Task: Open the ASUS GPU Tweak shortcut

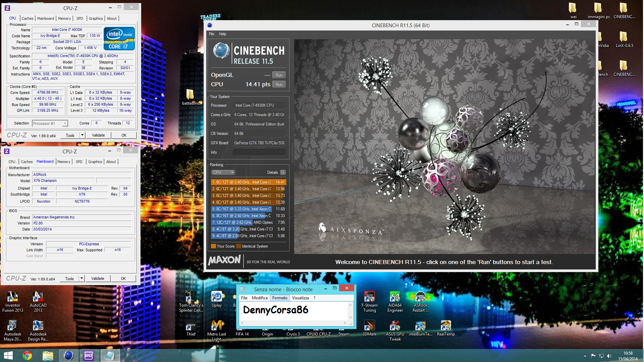Action: [x=395, y=330]
